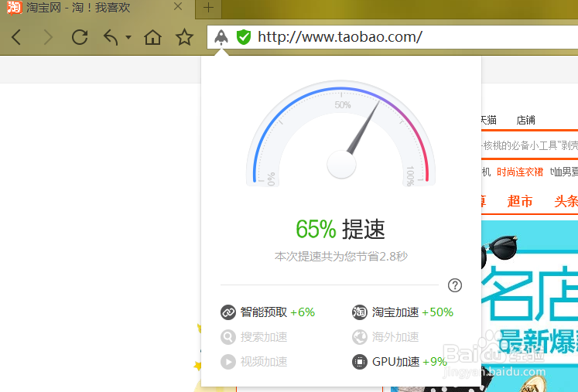Click the 智能预取 chain icon
Screen dimensions: 578x392
click(x=228, y=312)
